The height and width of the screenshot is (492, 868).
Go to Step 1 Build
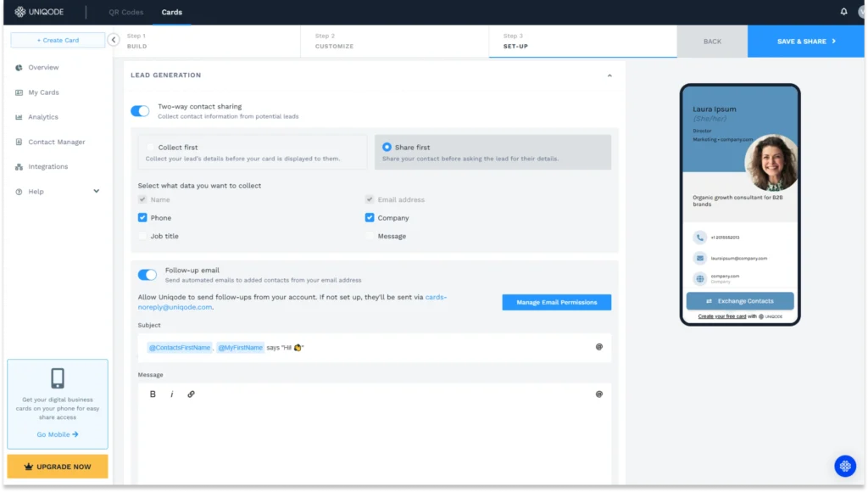(207, 41)
